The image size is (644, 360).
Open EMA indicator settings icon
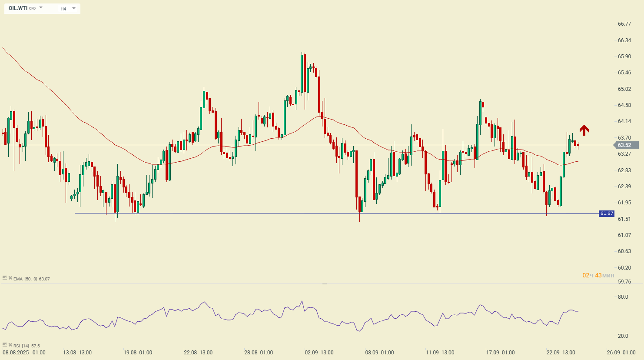coord(5,278)
